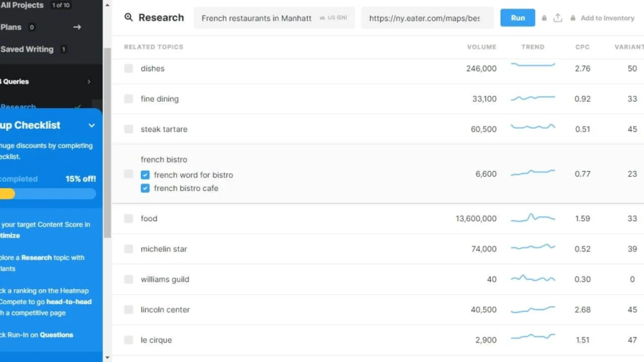Click the sidebar vertical scrollbar thumb
The image size is (644, 362).
pyautogui.click(x=107, y=143)
